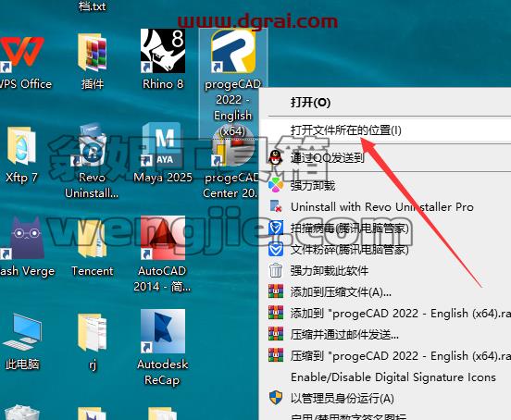
Task: Click the WinRAR icon beside 添加到压缩文件(A)
Action: tap(276, 291)
